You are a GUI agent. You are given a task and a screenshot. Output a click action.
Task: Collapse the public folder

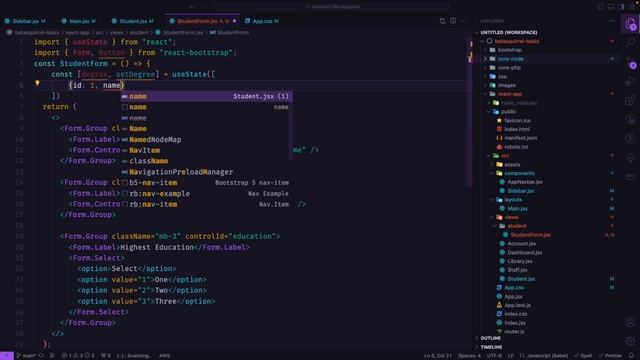tap(508, 111)
